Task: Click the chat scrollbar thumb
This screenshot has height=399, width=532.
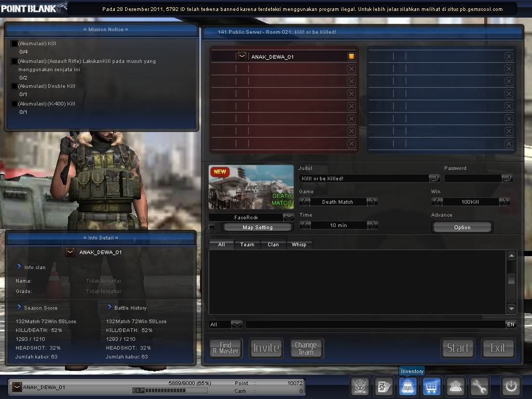Action: click(511, 279)
